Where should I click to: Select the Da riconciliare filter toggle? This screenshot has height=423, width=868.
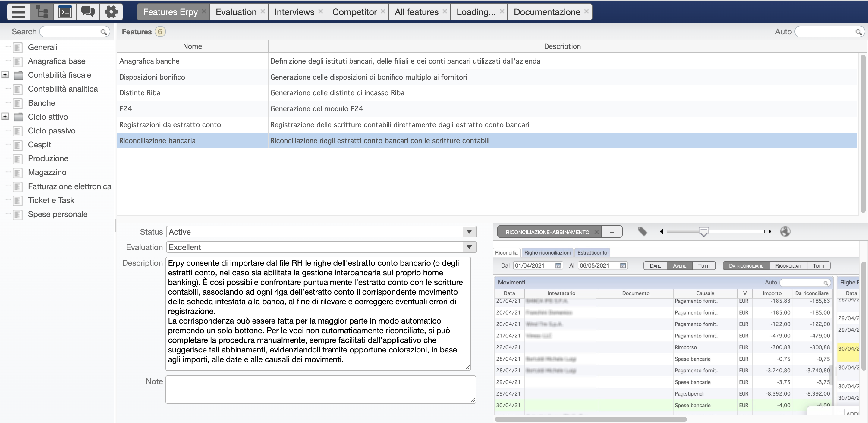coord(746,265)
